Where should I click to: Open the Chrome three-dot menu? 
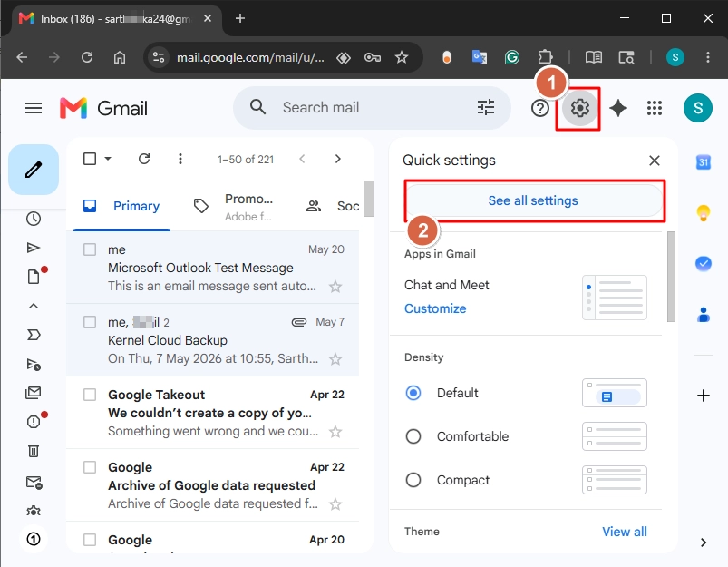(x=707, y=57)
